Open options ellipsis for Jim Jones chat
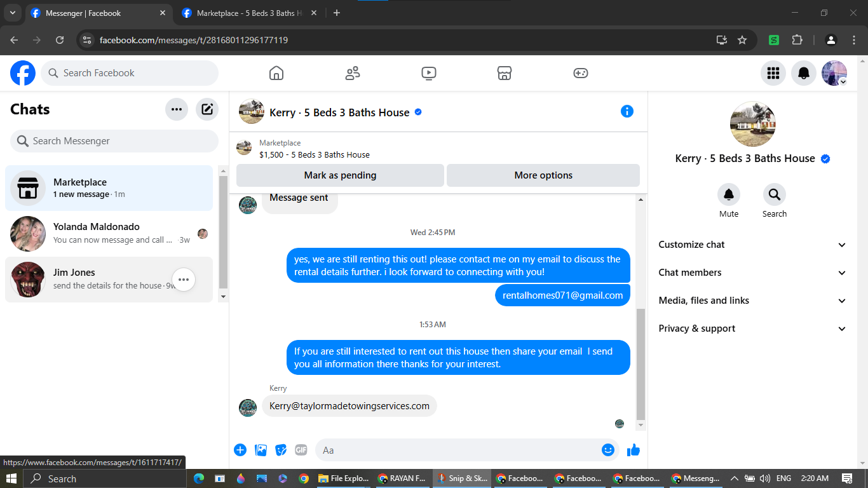Screen dimensions: 868x488 [x=184, y=280]
